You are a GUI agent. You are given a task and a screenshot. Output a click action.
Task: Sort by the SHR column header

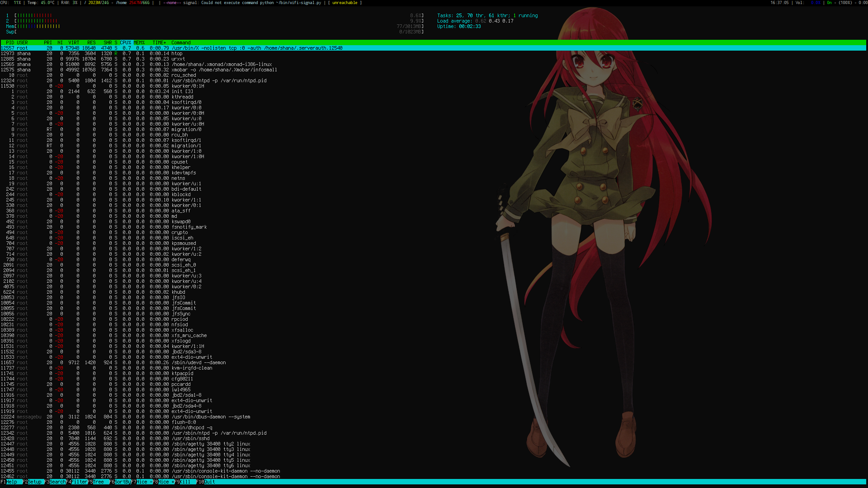(108, 42)
